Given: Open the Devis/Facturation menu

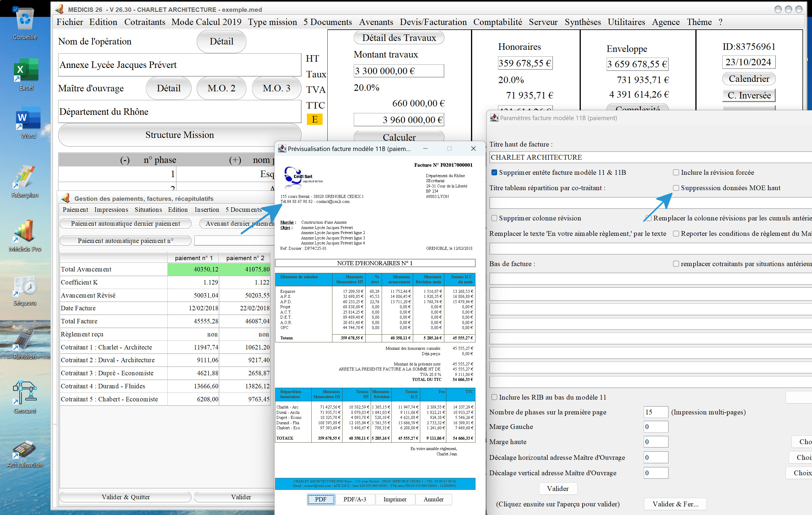Looking at the screenshot, I should 433,22.
